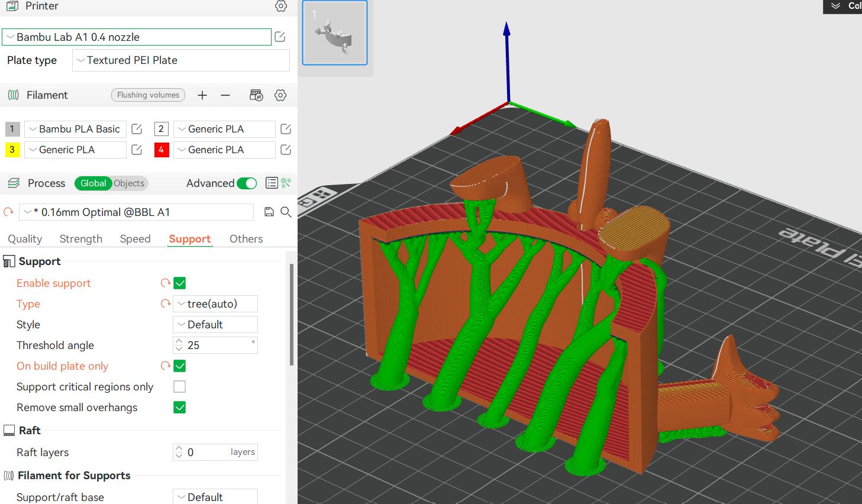The image size is (862, 504).
Task: Open the 0.16mm Optimal process preset dropdown
Action: pos(136,212)
